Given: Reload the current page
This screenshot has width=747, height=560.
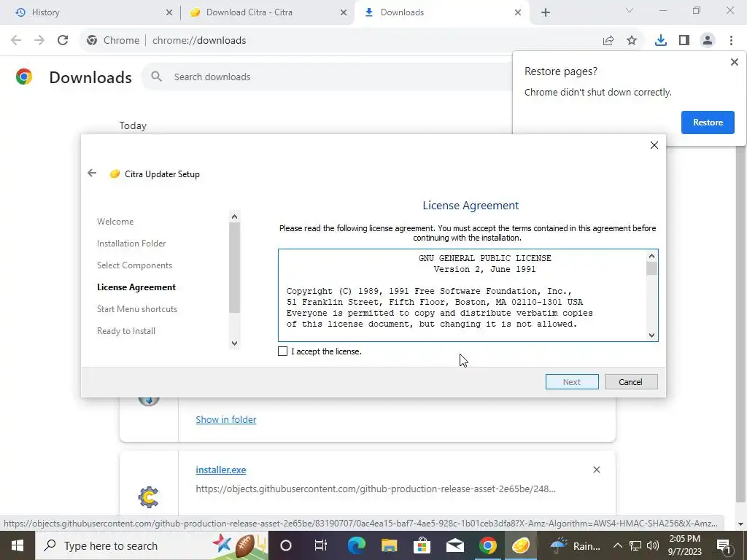Looking at the screenshot, I should coord(63,40).
